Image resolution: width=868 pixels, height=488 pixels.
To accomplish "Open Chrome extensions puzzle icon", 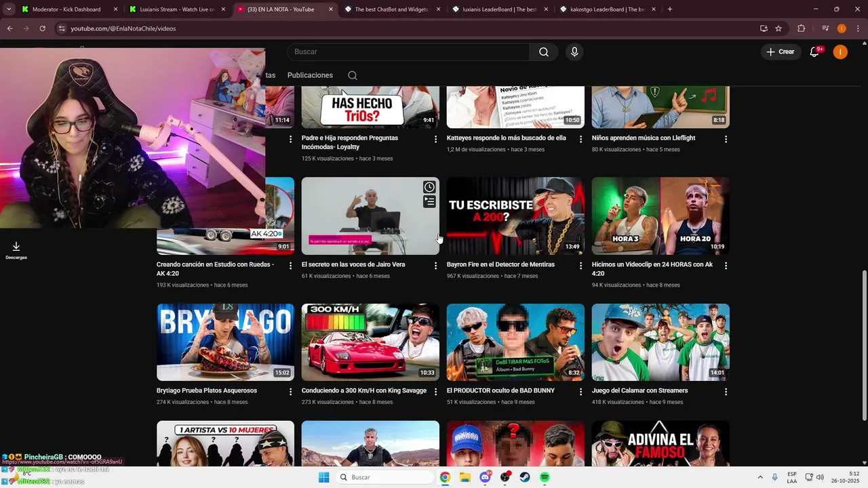I will pos(801,28).
